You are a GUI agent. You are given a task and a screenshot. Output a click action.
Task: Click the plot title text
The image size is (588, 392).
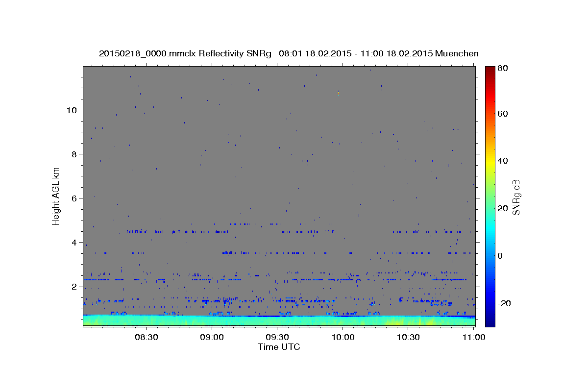click(x=289, y=53)
